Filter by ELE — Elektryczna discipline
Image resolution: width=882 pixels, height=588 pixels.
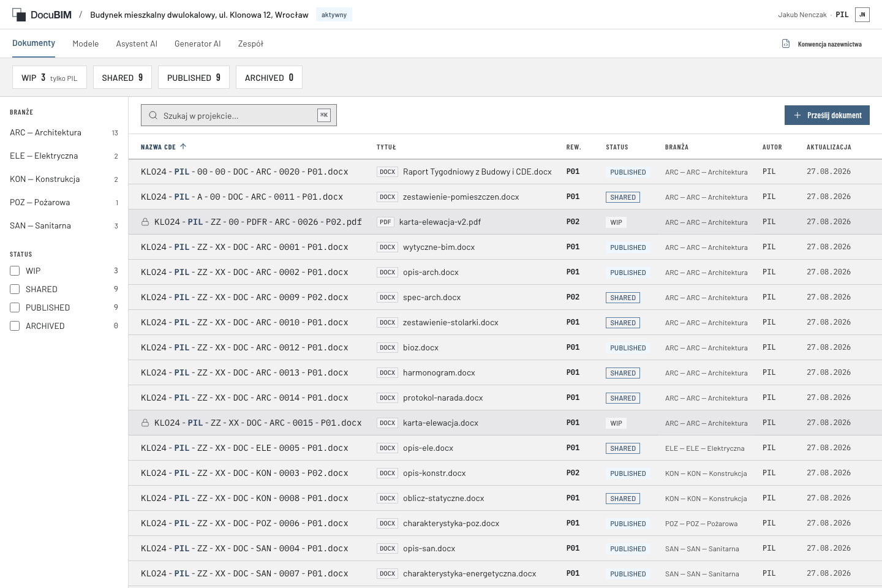[x=64, y=156]
